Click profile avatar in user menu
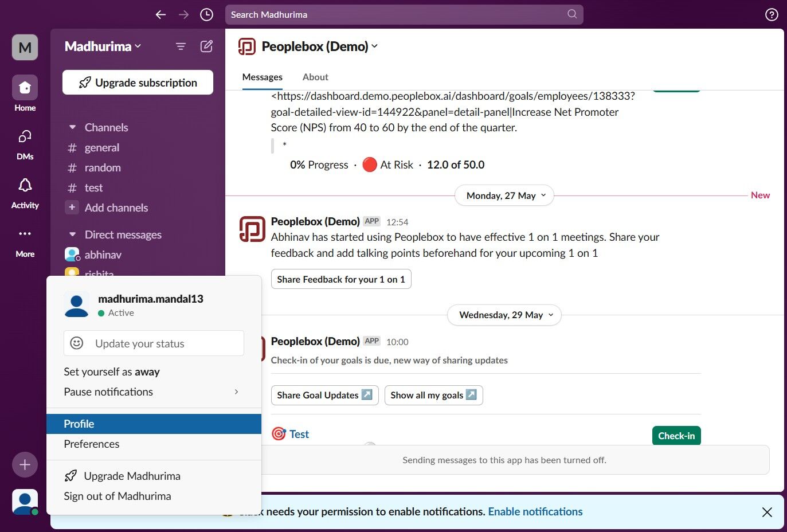787x532 pixels. [77, 304]
